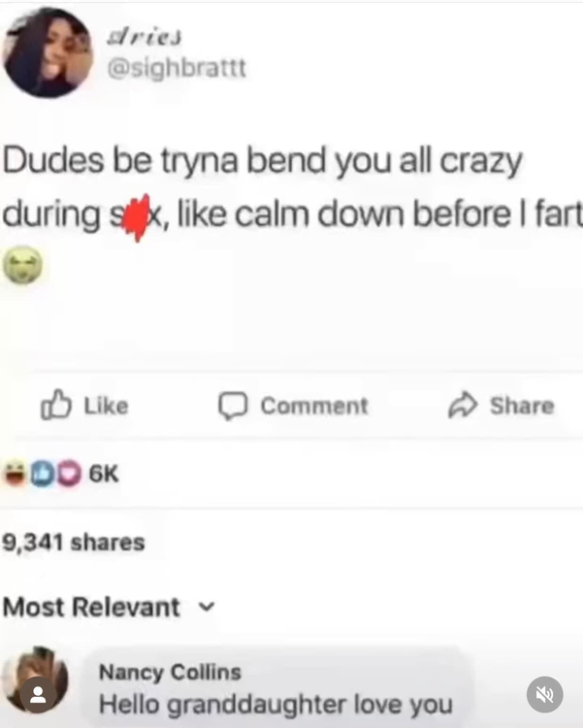Open the laughing reaction emoji icon
583x728 pixels.
point(15,474)
